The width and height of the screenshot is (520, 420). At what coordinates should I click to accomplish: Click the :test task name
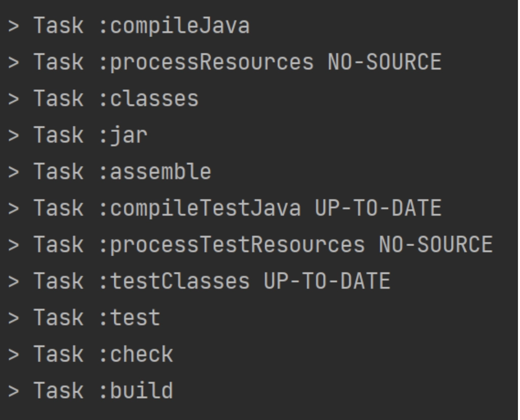pos(129,318)
